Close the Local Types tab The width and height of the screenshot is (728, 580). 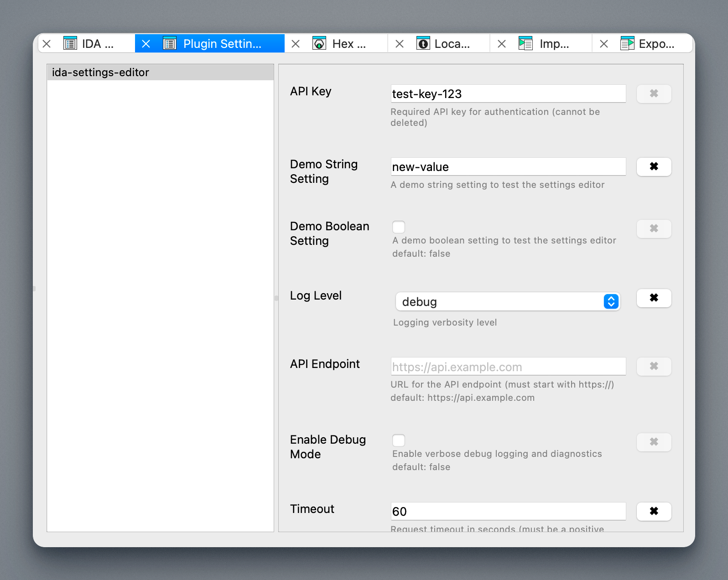(400, 44)
